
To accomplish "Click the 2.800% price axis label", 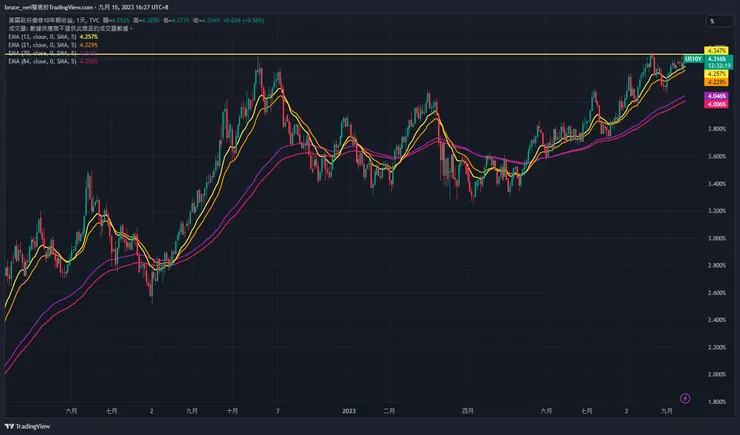I will (x=716, y=266).
